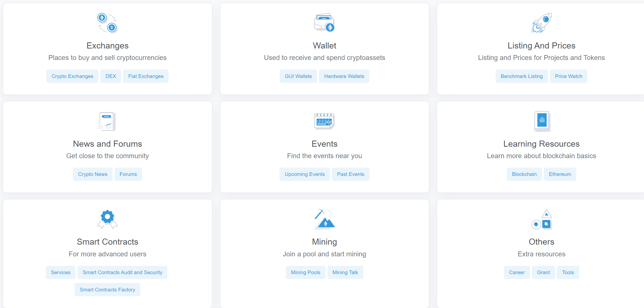Screen dimensions: 644x308
Task: Open the Forums tag
Action: [128, 174]
